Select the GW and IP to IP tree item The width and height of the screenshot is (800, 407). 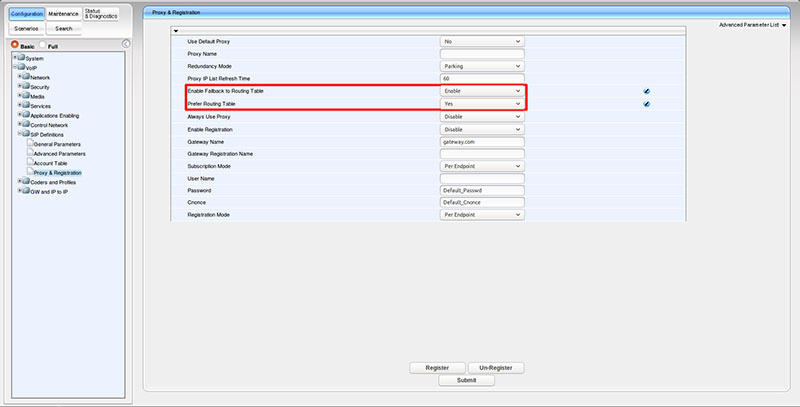49,192
